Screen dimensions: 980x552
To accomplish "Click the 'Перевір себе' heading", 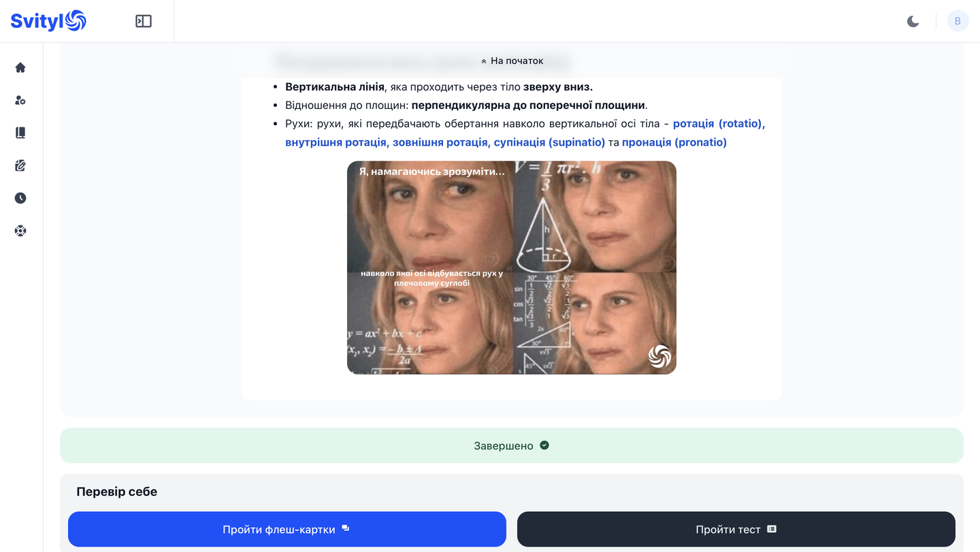I will pos(117,491).
